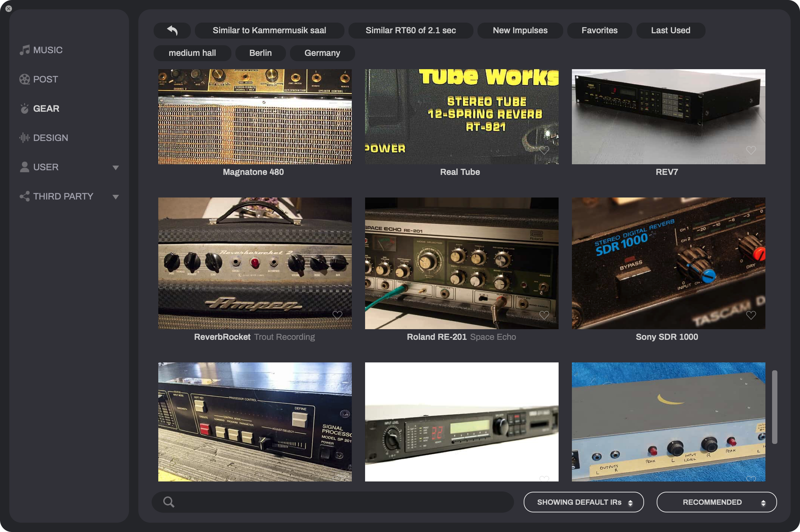Click the magnifier search icon
The width and height of the screenshot is (800, 532).
(169, 502)
